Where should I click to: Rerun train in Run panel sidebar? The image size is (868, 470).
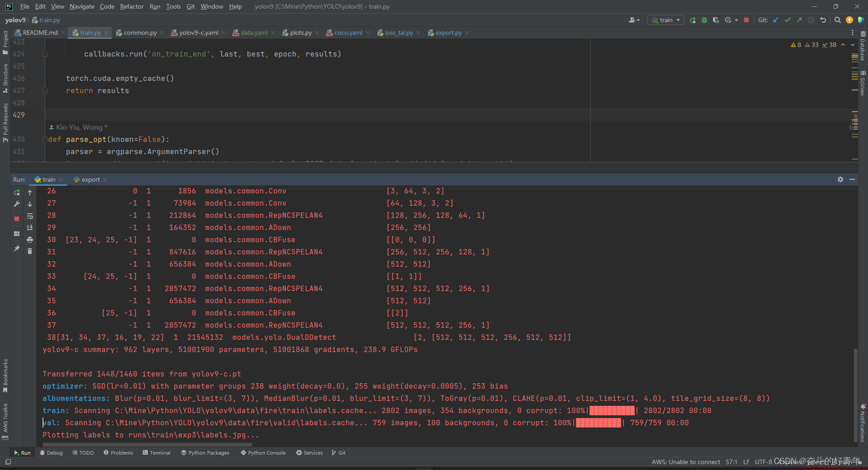tap(17, 192)
